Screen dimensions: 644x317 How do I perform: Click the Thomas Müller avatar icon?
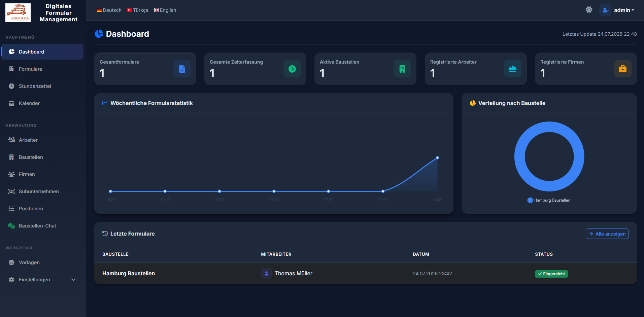click(x=266, y=273)
